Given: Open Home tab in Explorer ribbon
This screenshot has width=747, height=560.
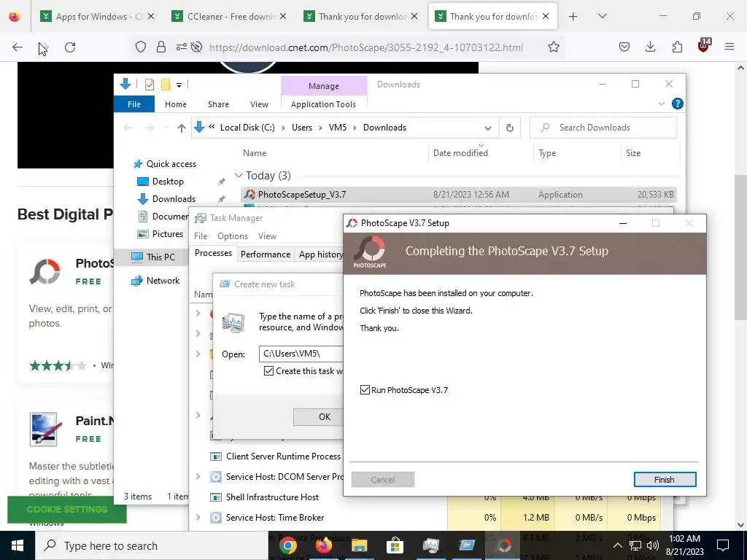Looking at the screenshot, I should click(176, 104).
